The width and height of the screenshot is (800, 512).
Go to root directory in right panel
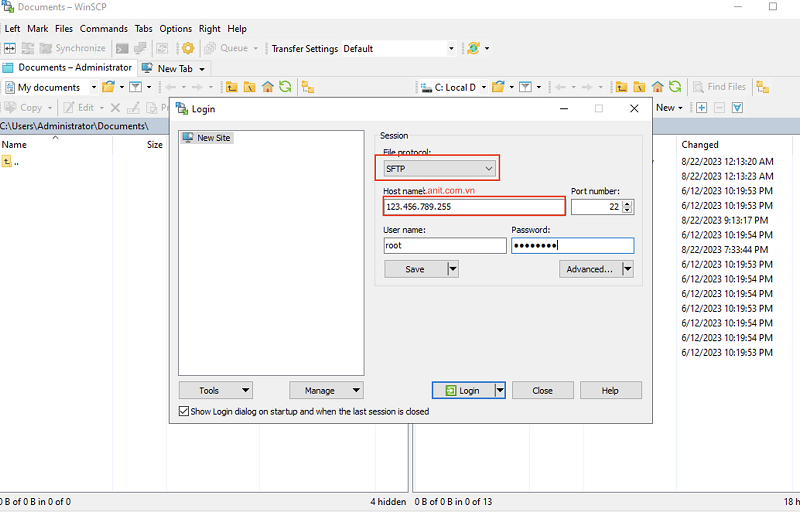(639, 87)
